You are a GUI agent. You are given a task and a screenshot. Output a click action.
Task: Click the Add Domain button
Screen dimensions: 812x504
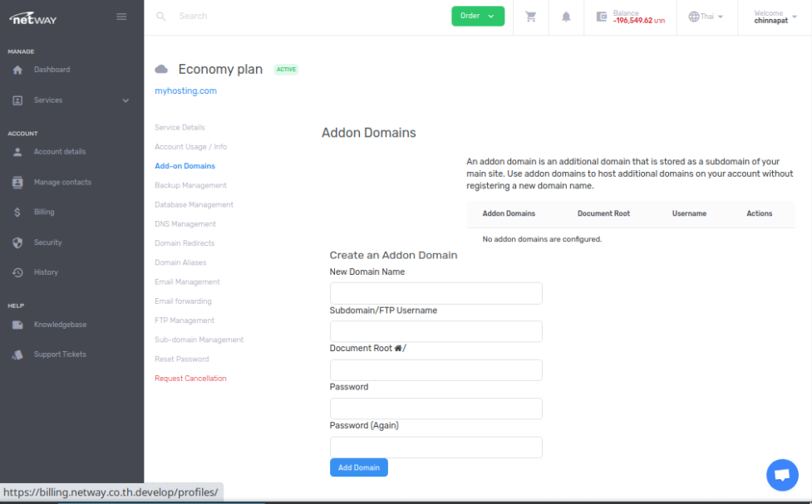click(x=358, y=467)
